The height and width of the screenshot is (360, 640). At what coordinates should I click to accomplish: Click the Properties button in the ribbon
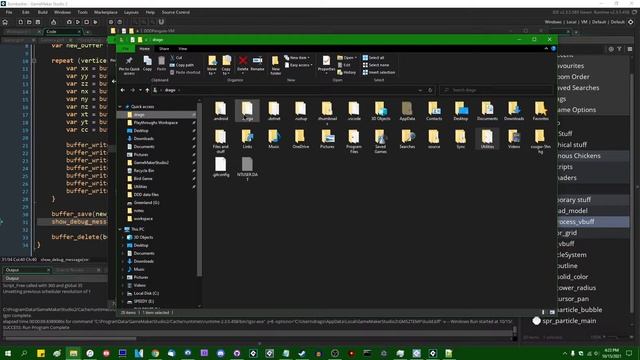[326, 64]
